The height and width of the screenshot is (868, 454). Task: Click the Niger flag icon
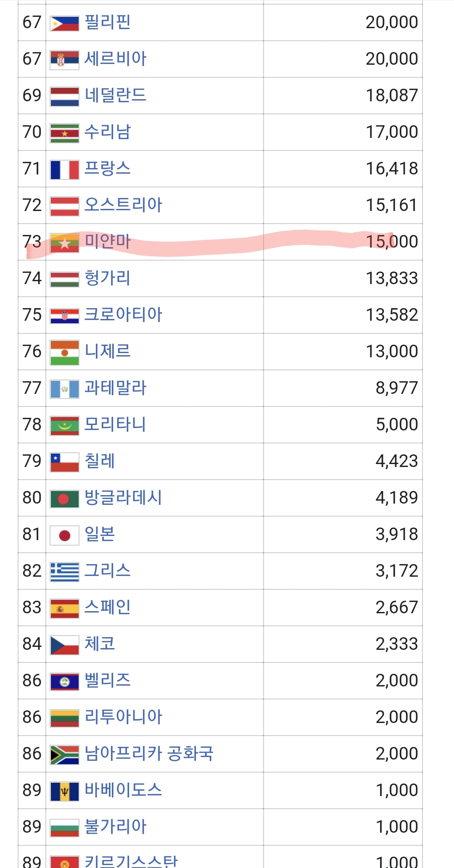pos(64,352)
